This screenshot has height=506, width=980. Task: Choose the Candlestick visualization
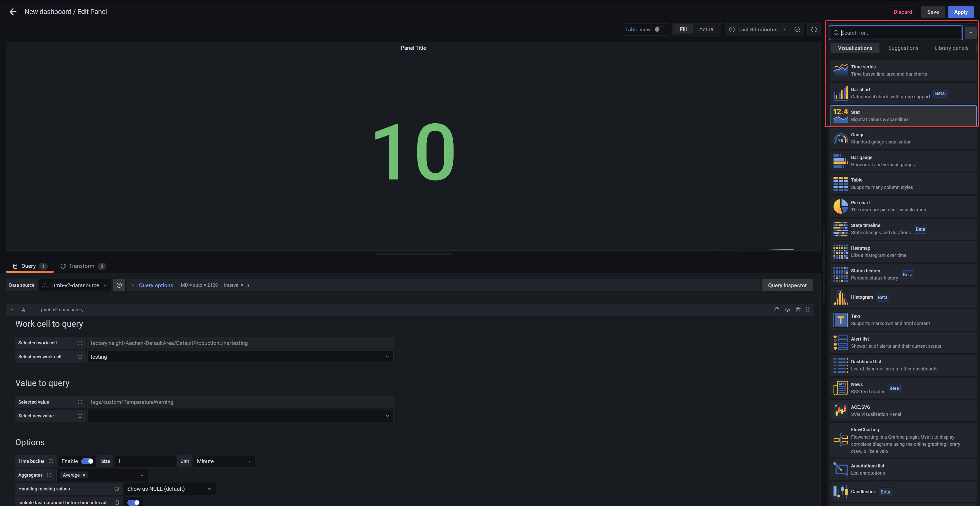[x=903, y=492]
